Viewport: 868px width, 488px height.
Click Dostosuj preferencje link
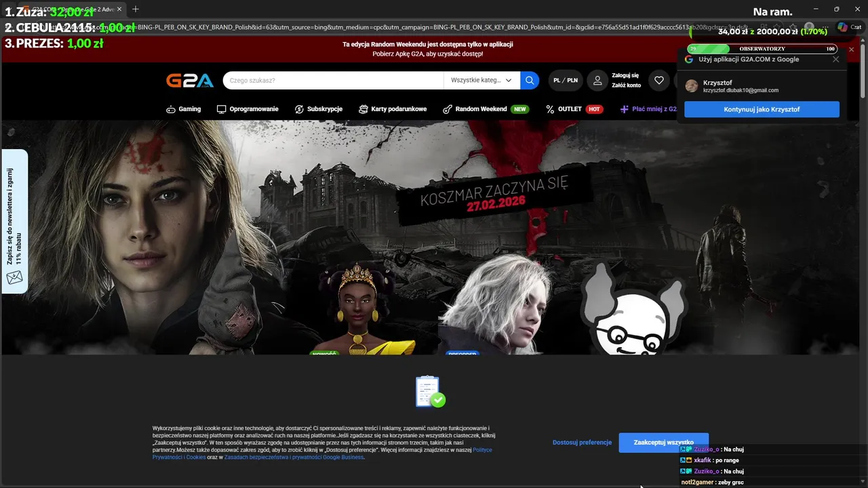[x=582, y=443]
